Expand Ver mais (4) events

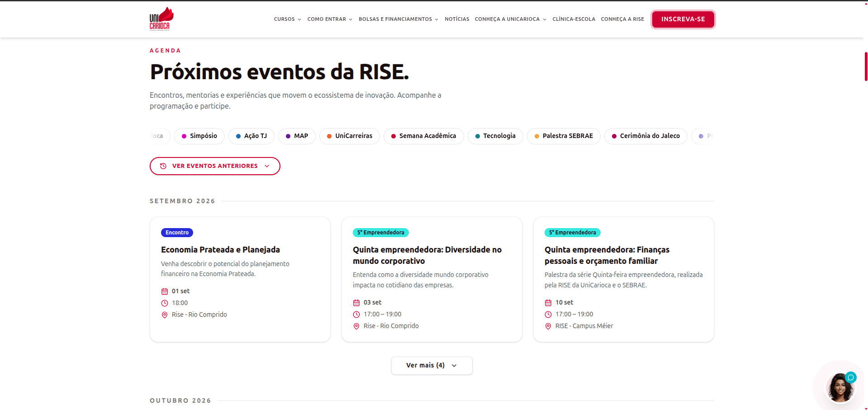(x=432, y=366)
